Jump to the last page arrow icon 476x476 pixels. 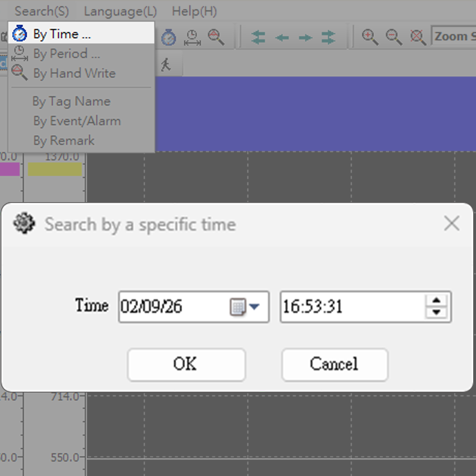pyautogui.click(x=328, y=37)
